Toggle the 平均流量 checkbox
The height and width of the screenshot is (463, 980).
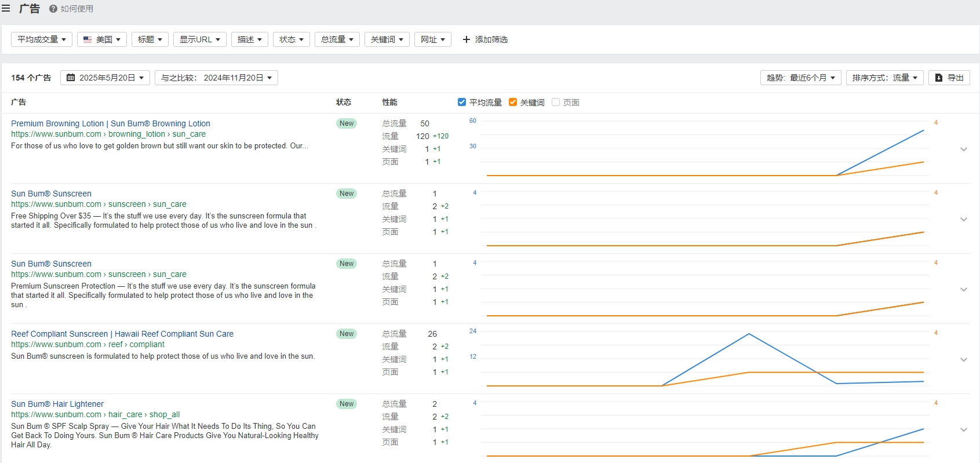tap(462, 102)
